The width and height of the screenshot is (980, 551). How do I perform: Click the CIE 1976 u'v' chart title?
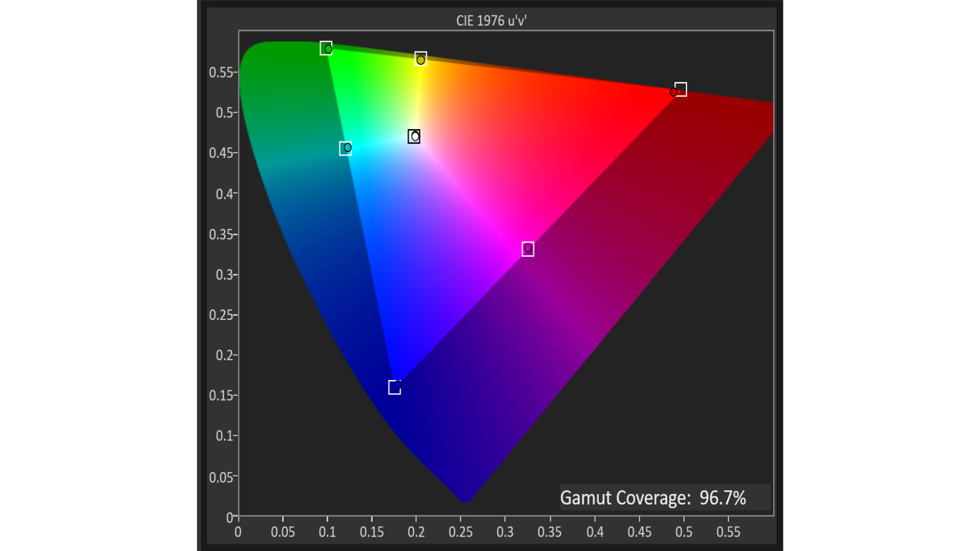[x=491, y=20]
